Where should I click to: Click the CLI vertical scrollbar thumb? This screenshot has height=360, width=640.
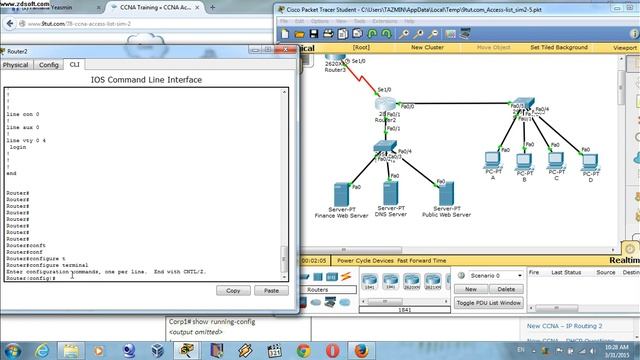tap(284, 259)
